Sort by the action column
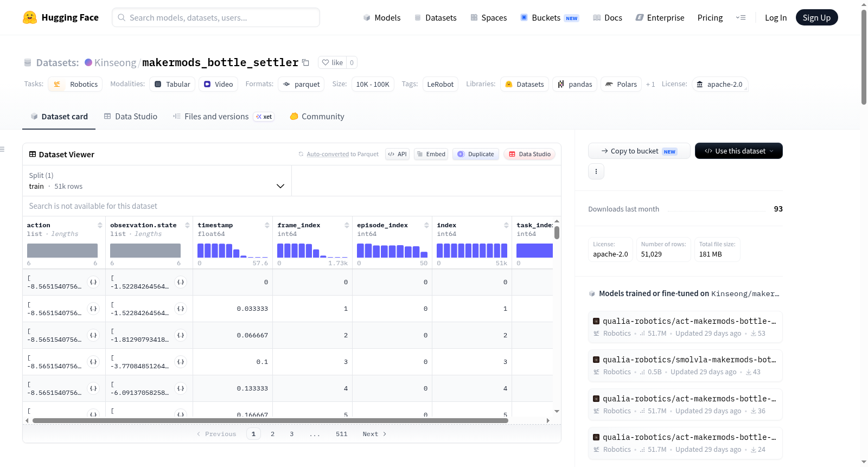The image size is (868, 467). click(x=100, y=225)
